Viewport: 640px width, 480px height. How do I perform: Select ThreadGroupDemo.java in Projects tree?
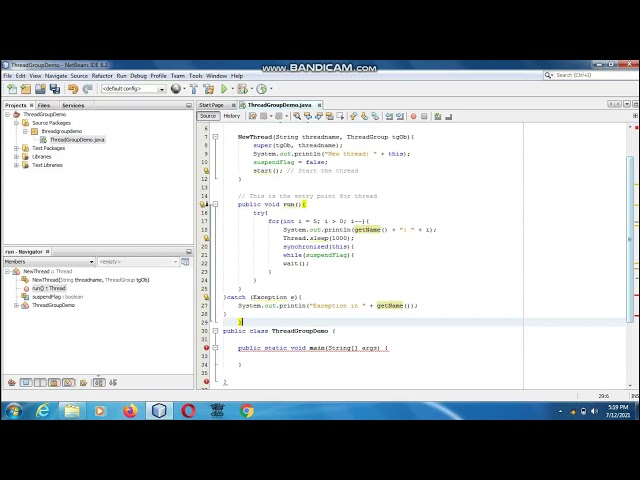tap(77, 140)
